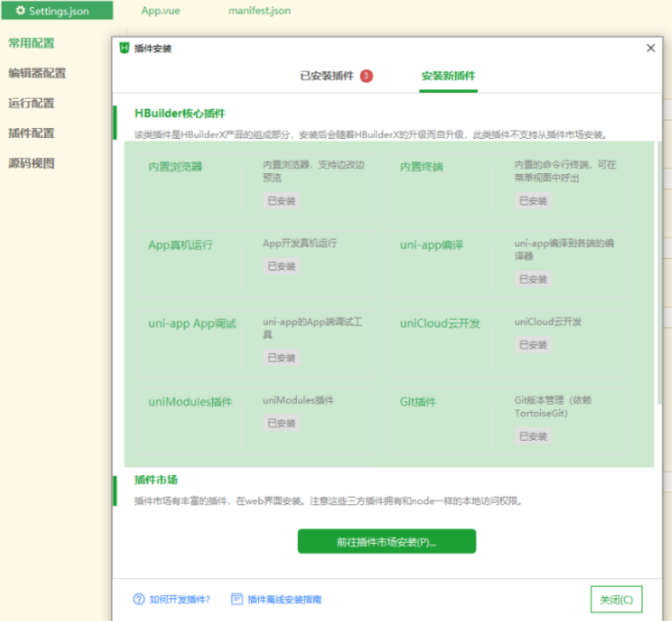The width and height of the screenshot is (672, 621).
Task: Switch to the 已安装插件 tab
Action: click(327, 76)
